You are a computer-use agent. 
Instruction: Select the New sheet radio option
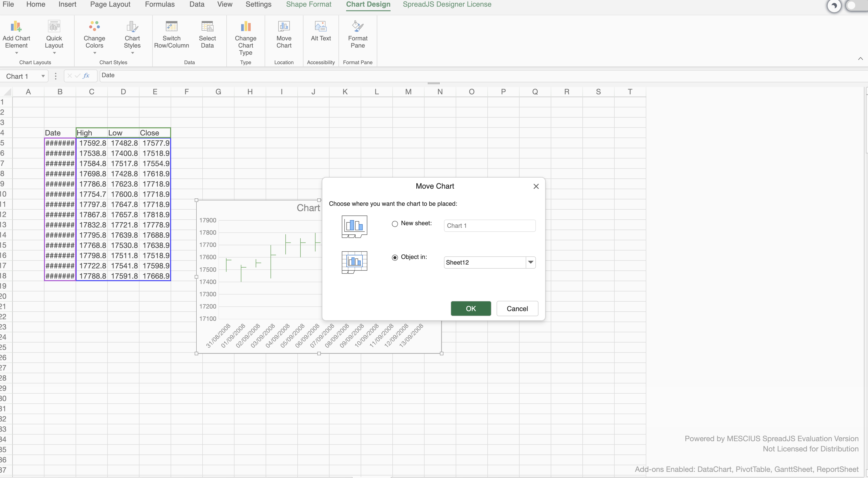[x=395, y=224]
